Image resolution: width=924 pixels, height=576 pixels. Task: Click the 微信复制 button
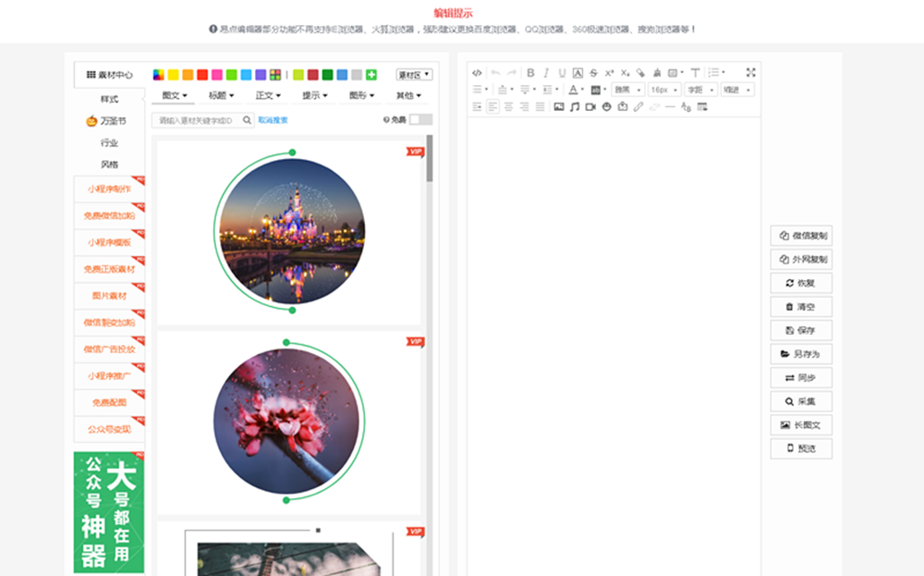tap(801, 236)
